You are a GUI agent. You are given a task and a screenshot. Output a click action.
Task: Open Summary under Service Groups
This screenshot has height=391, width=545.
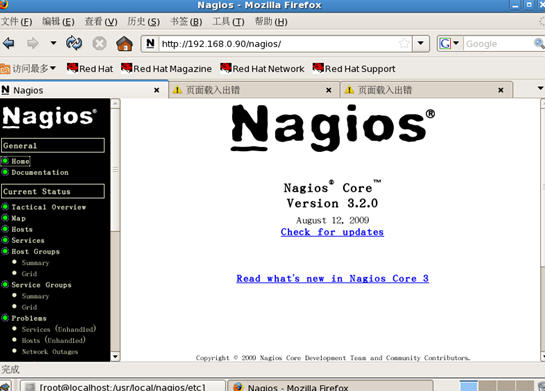[35, 296]
